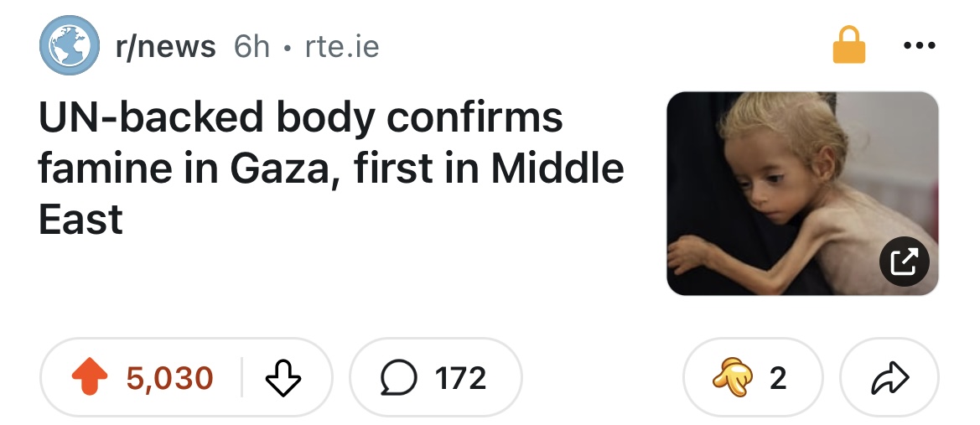Open the article thumbnail image
The image size is (980, 425).
pos(802,193)
